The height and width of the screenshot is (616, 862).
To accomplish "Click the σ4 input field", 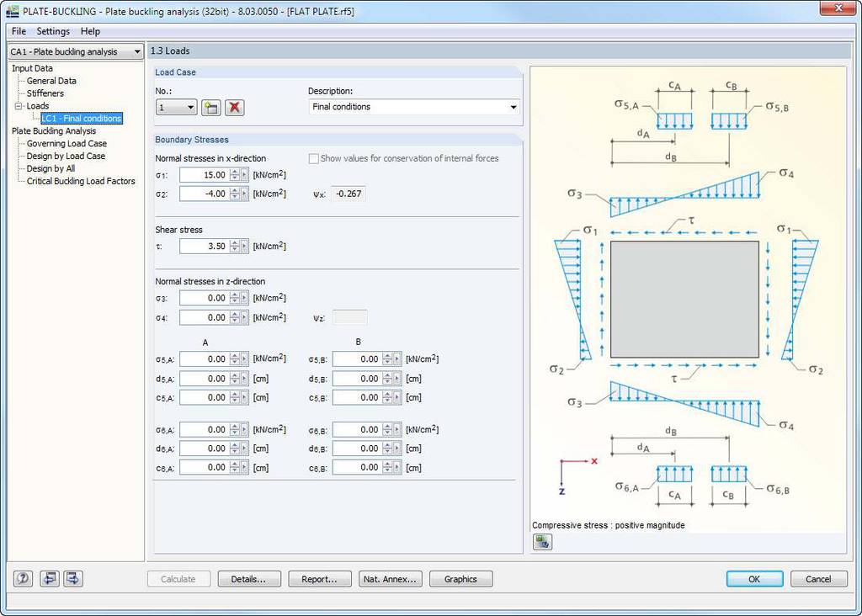I will pyautogui.click(x=204, y=317).
